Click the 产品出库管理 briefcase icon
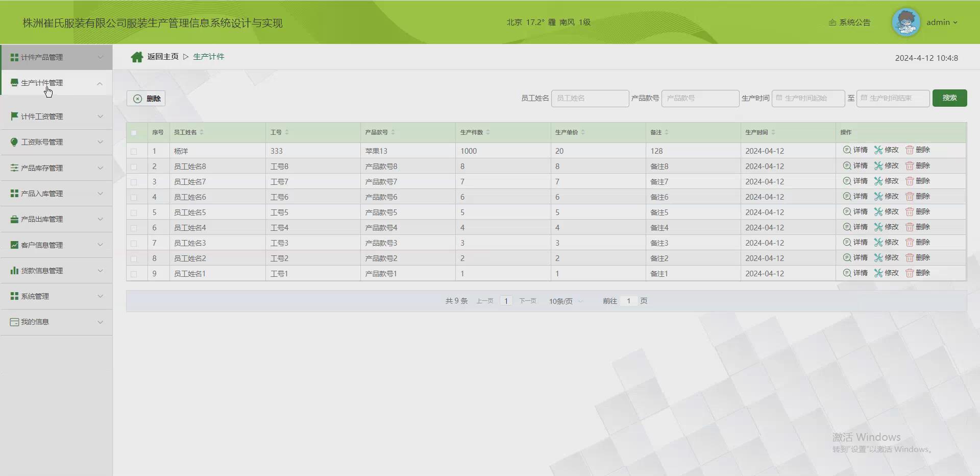This screenshot has width=980, height=476. click(14, 219)
